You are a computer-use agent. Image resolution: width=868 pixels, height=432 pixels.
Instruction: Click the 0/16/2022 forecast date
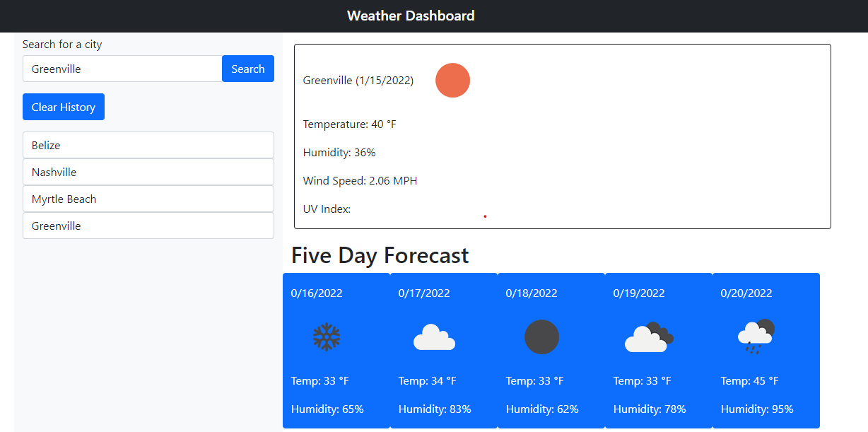point(317,293)
